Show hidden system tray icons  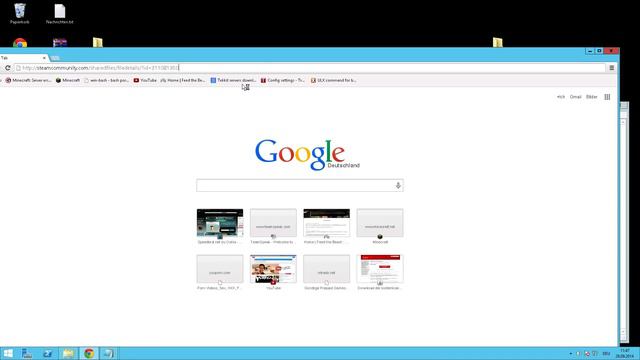click(570, 354)
